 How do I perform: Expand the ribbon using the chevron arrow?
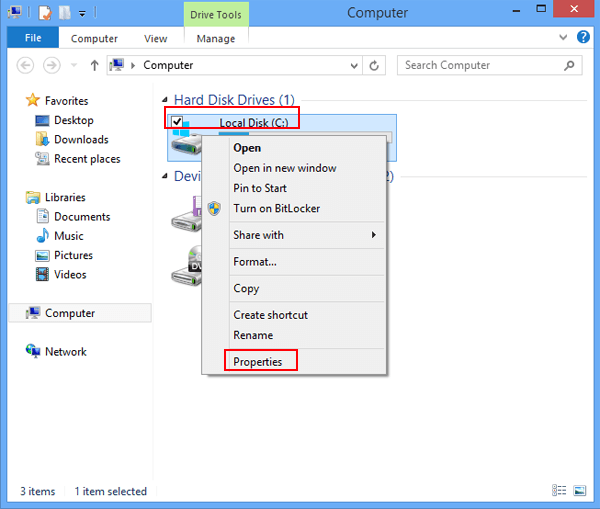563,38
